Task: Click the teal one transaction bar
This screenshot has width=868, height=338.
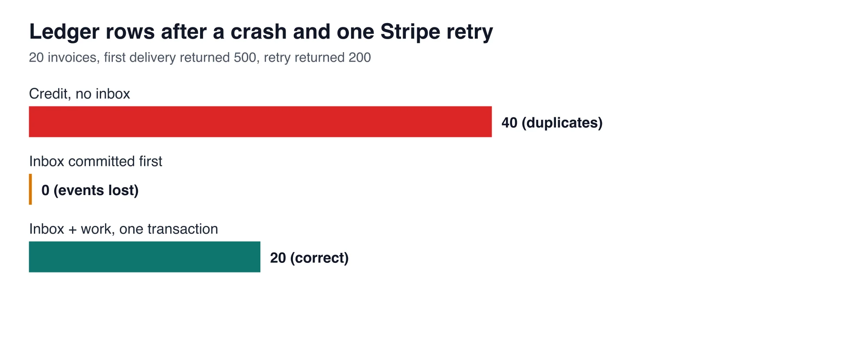Action: tap(145, 257)
